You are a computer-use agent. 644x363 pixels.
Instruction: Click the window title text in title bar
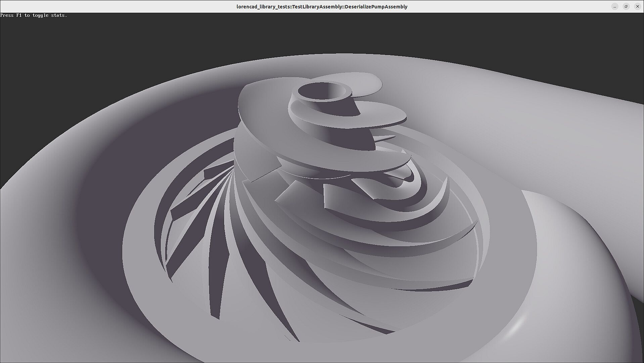(322, 6)
